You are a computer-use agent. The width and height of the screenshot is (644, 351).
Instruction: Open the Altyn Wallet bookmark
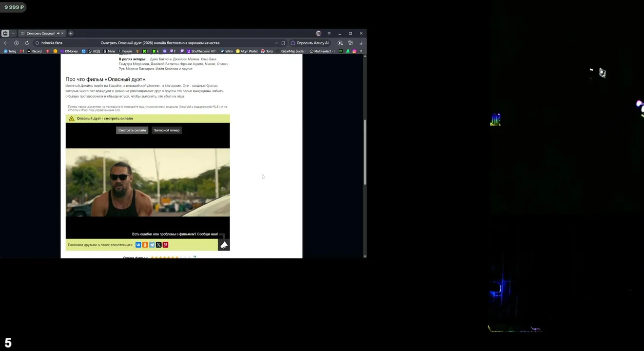click(247, 51)
